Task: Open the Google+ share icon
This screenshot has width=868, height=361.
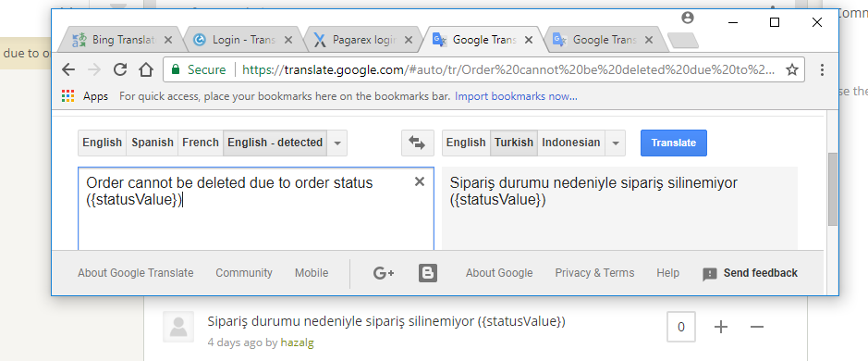Action: 384,273
